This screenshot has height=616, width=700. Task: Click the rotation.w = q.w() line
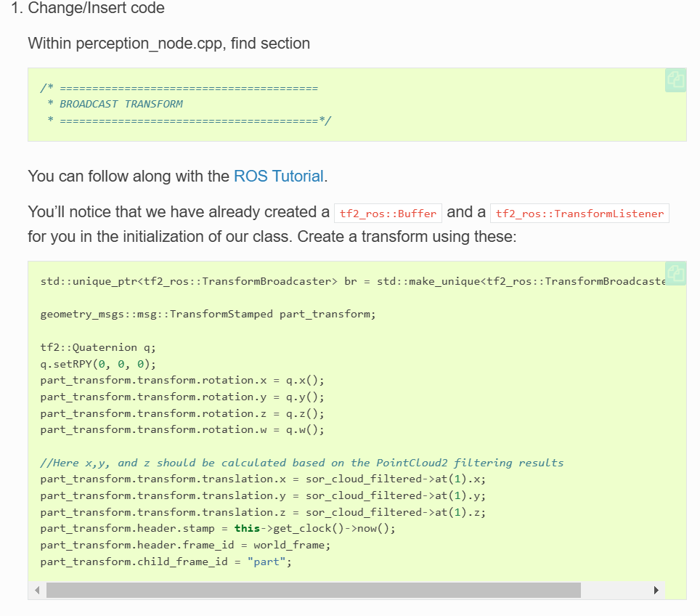tap(182, 429)
